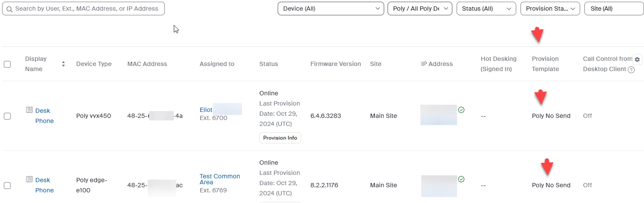This screenshot has height=203, width=644.
Task: Click the Site column header
Action: tap(376, 64)
